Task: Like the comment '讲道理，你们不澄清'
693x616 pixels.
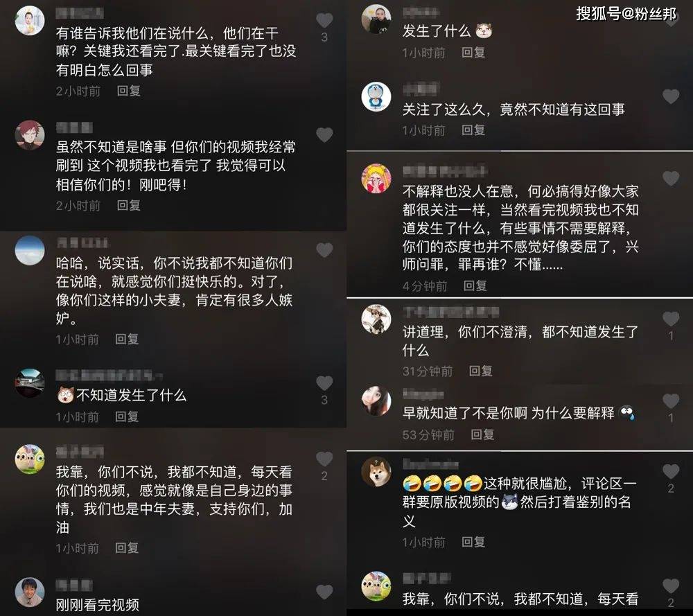Action: point(671,319)
